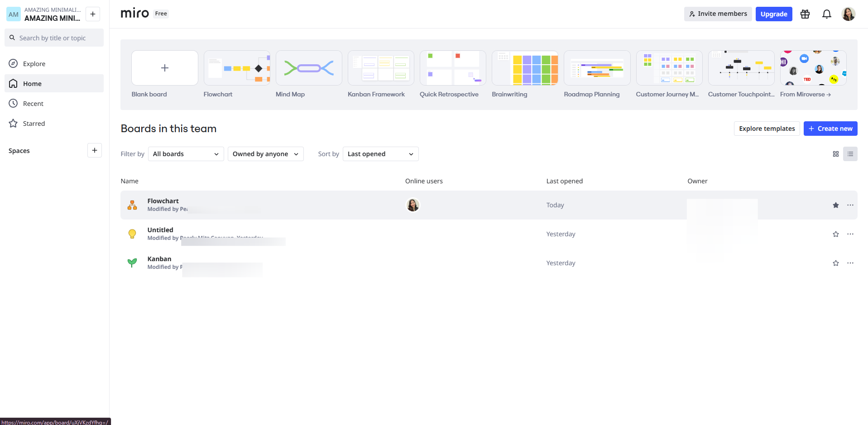Switch to list view layout

[850, 154]
